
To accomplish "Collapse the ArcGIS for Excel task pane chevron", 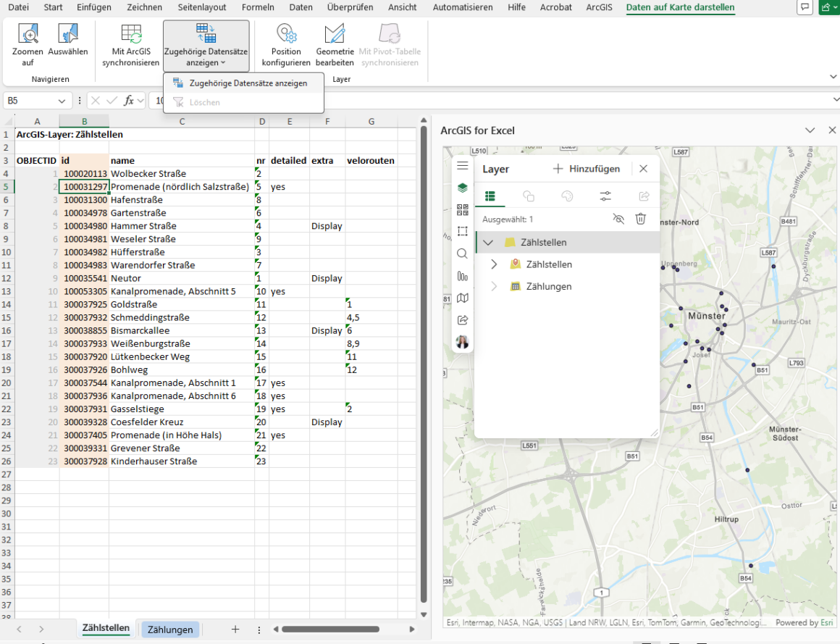I will click(x=810, y=130).
